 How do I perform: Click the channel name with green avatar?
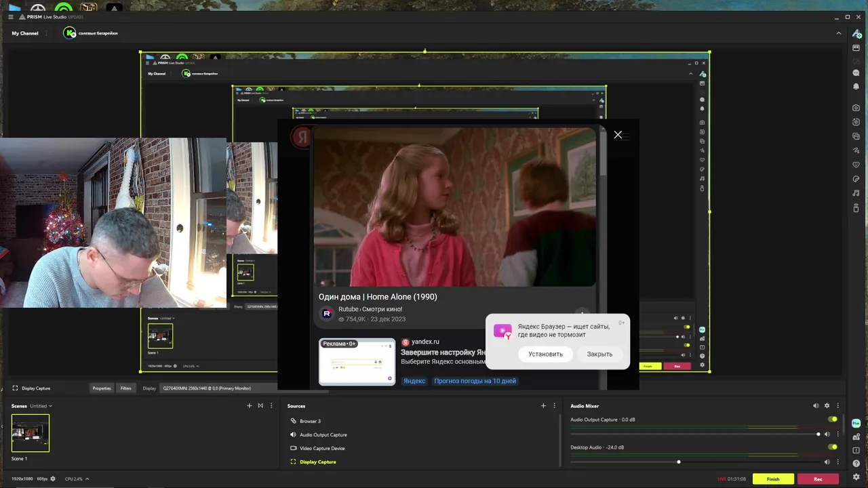[91, 33]
